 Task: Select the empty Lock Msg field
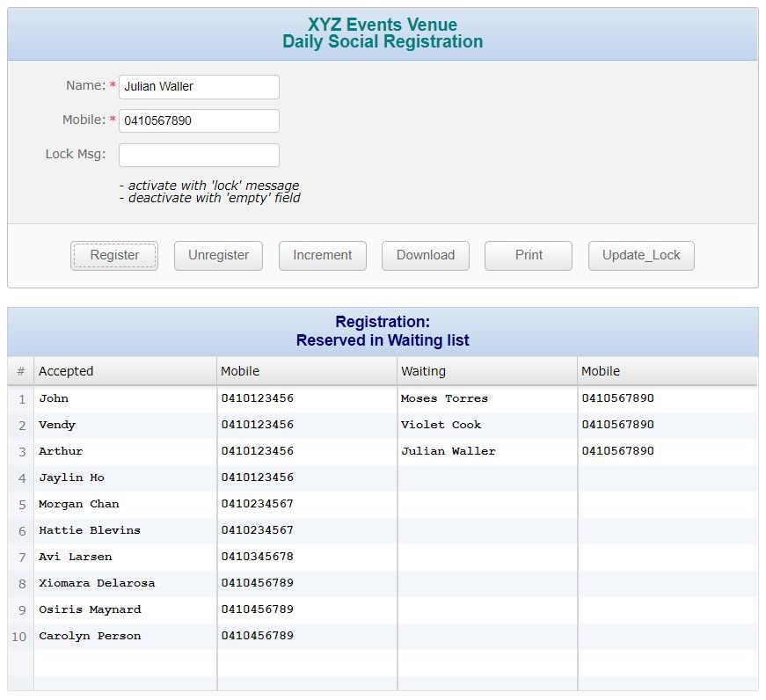click(199, 156)
